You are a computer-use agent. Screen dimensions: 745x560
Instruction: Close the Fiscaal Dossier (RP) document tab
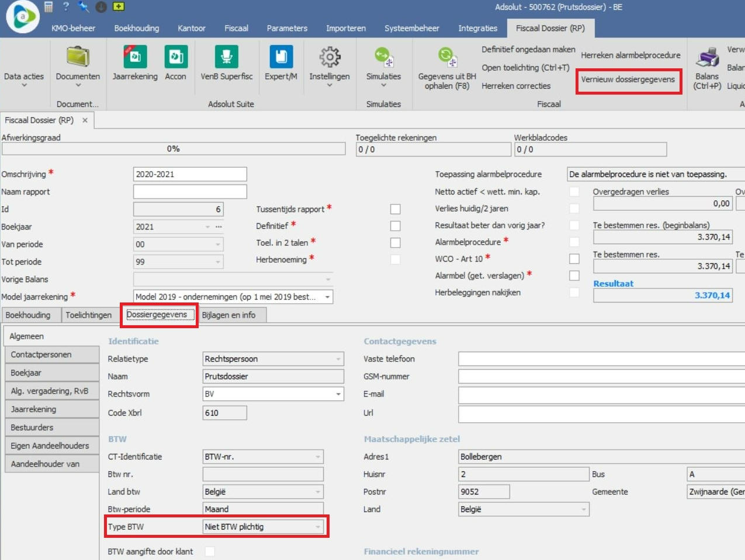(x=85, y=120)
